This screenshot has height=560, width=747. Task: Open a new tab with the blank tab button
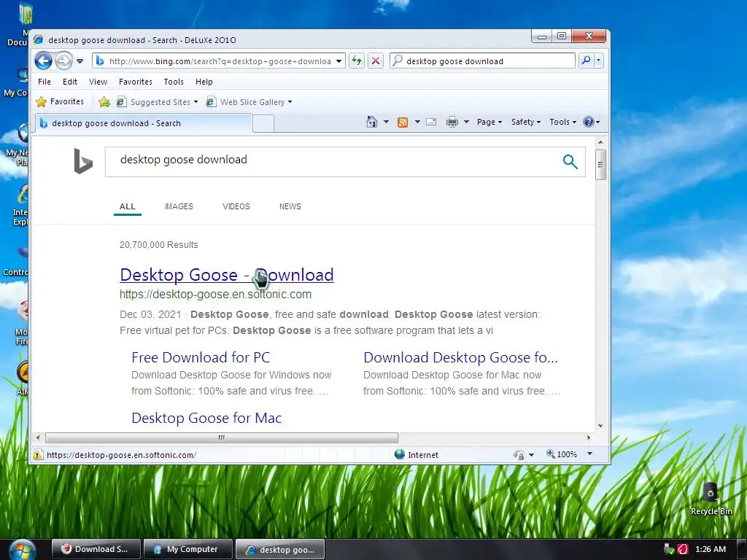[263, 123]
